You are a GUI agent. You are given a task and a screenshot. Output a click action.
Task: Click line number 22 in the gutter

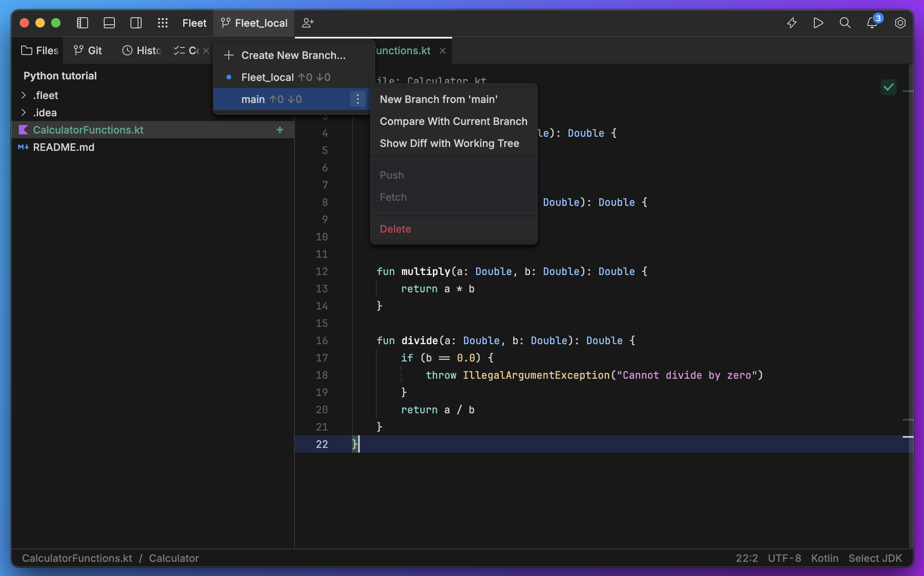[x=322, y=444]
